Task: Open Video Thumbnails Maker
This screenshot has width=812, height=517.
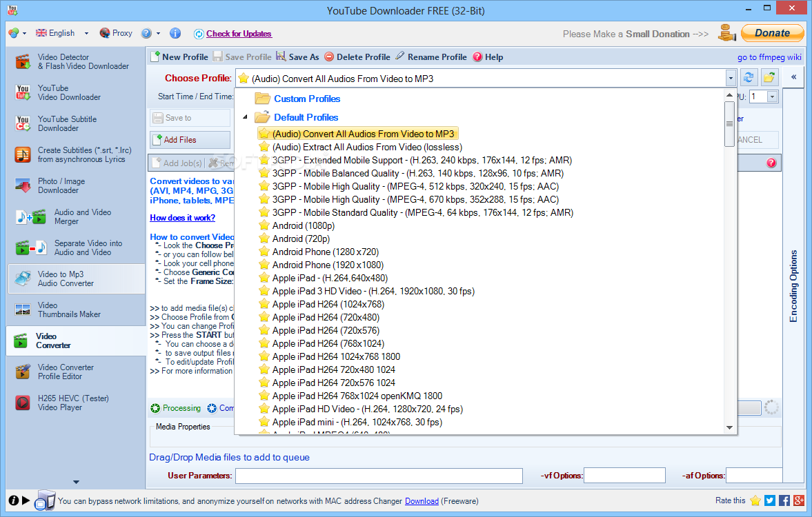Action: tap(76, 310)
